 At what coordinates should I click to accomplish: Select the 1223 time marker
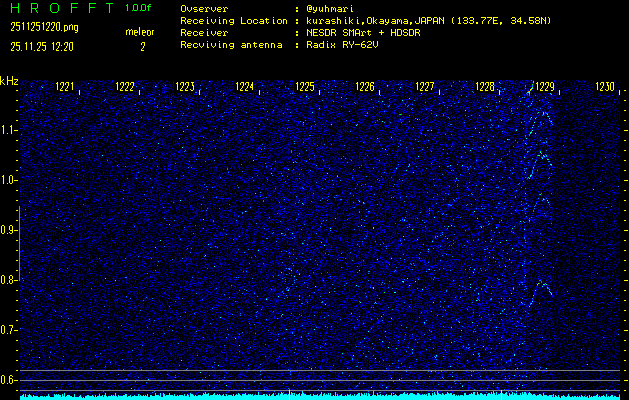coord(185,87)
